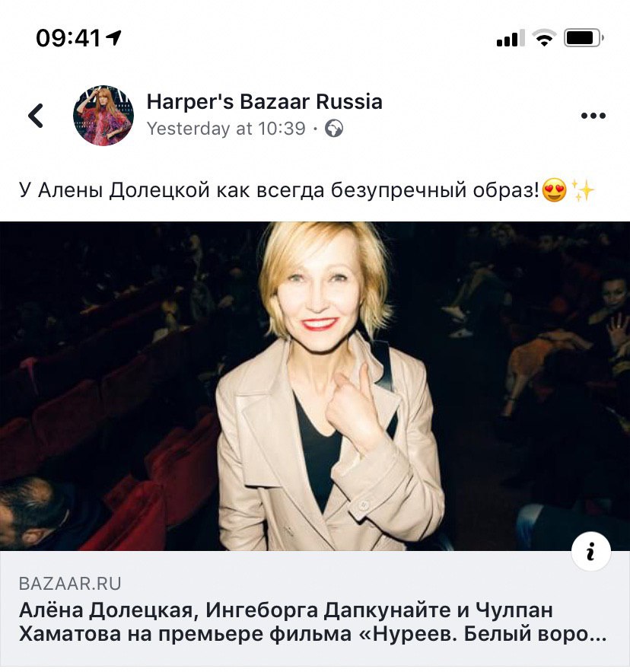Tap the heart-eyes emoji in caption
The image size is (630, 672).
coord(554,190)
